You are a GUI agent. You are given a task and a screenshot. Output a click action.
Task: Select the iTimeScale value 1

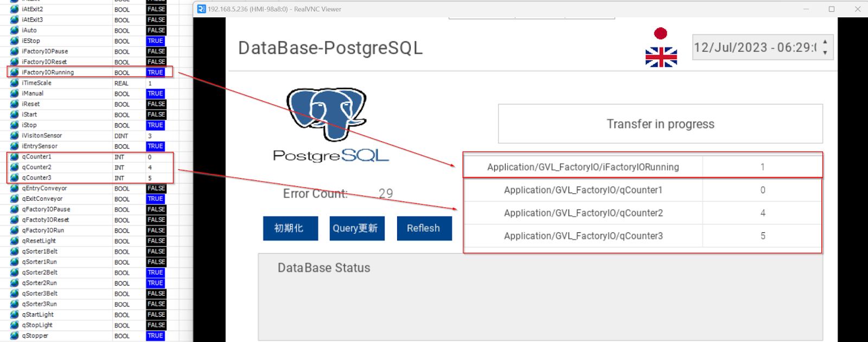(150, 83)
